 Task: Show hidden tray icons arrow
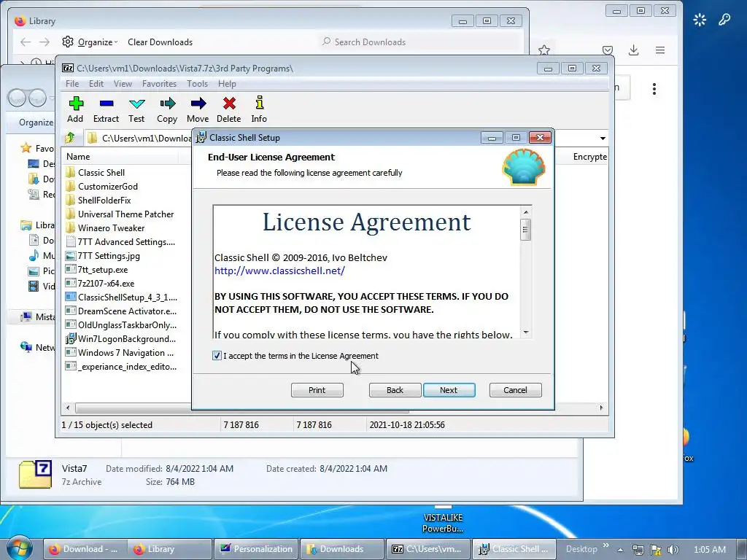pyautogui.click(x=620, y=550)
